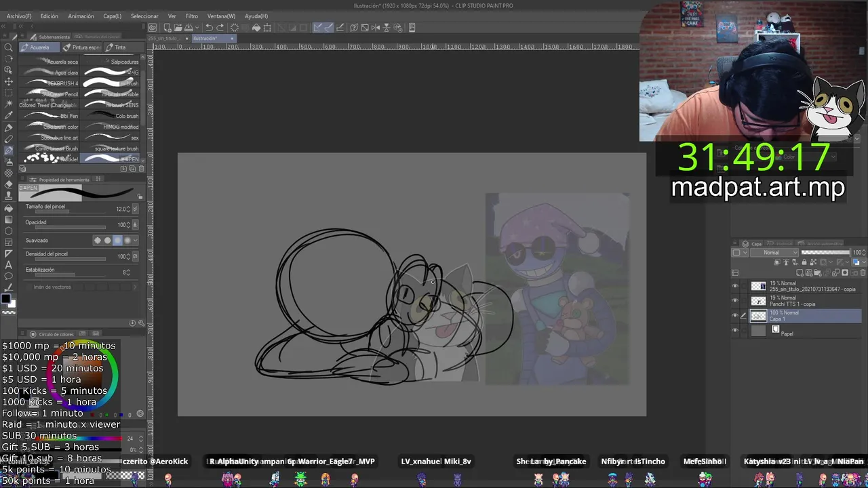Open the Edición menu

tap(50, 16)
